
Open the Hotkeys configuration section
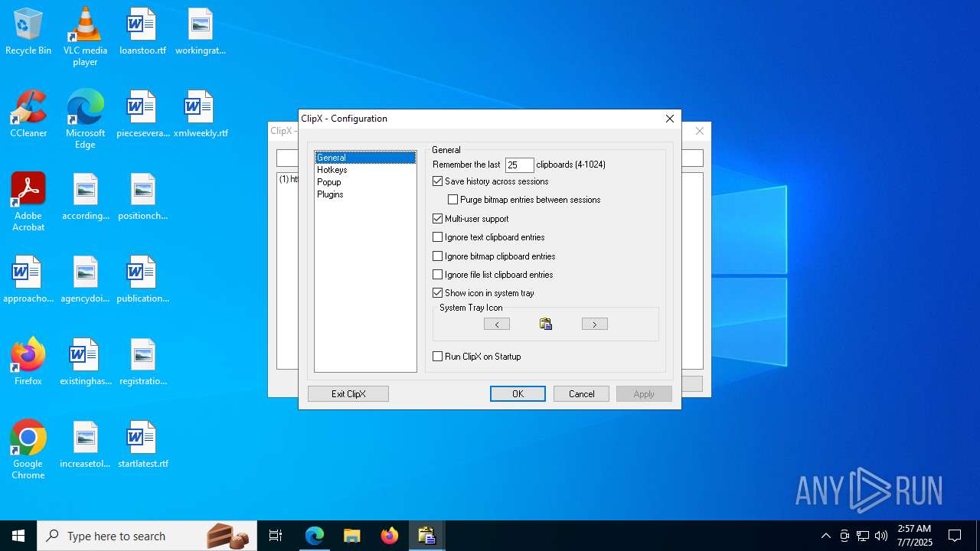pyautogui.click(x=332, y=170)
